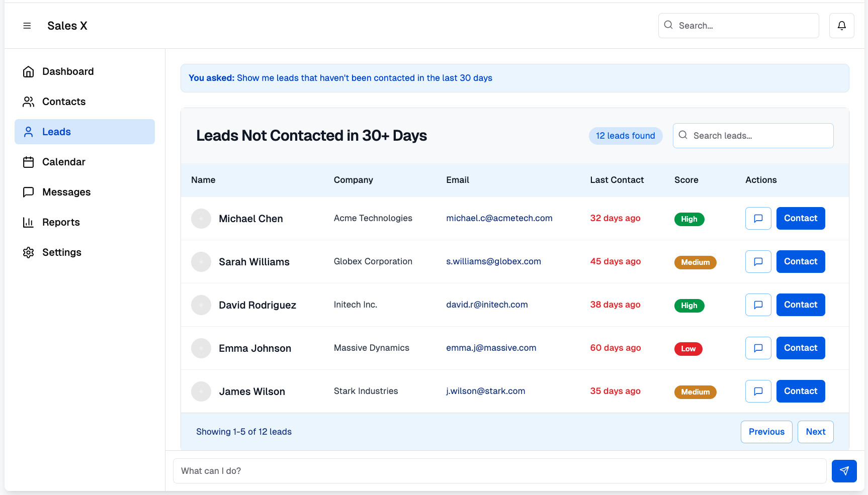This screenshot has width=868, height=495.
Task: Click the Calendar icon in sidebar
Action: tap(29, 162)
